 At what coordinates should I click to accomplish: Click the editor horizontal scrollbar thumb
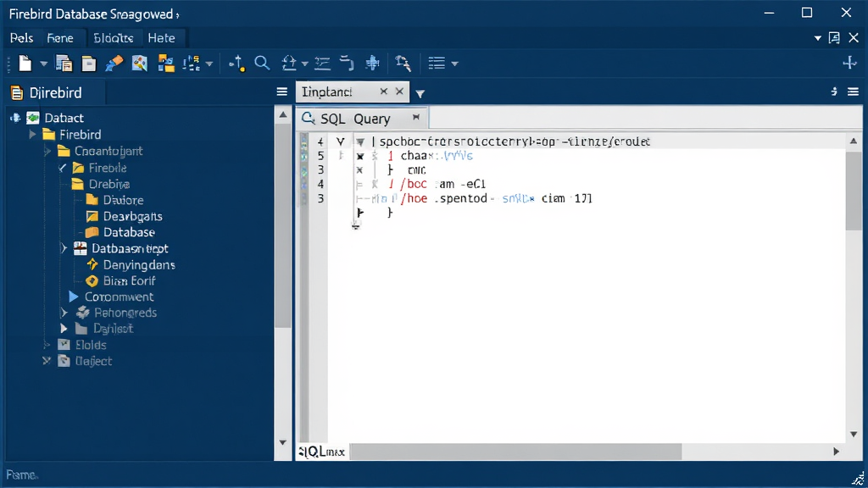pos(516,452)
